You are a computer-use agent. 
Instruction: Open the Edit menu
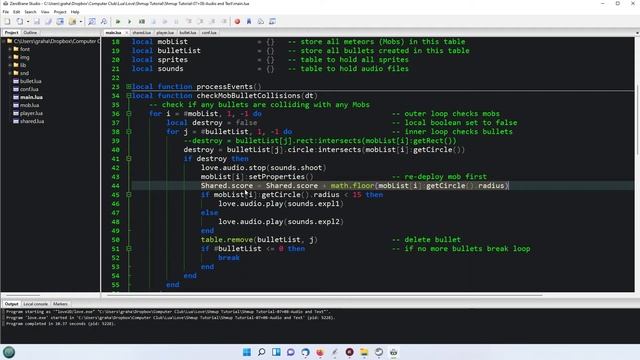point(16,12)
